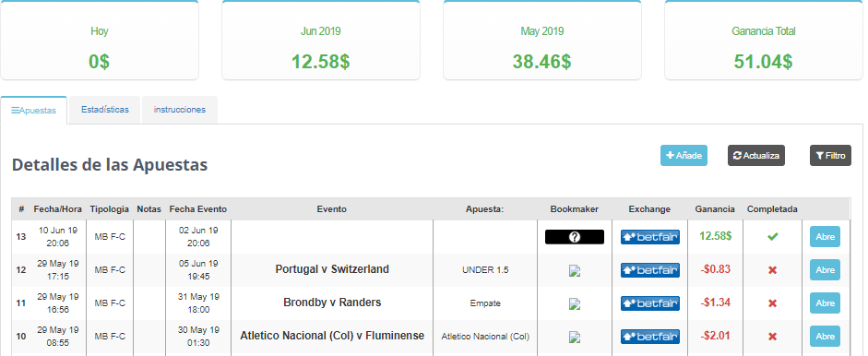
Task: Open the Filtro filter options
Action: pos(830,156)
